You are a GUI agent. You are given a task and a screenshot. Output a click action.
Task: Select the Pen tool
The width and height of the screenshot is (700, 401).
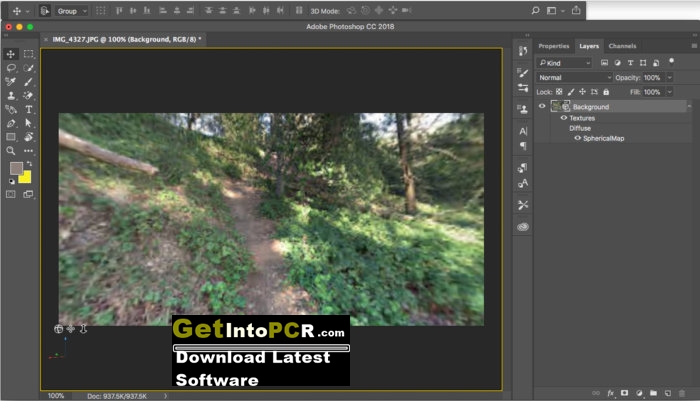11,123
